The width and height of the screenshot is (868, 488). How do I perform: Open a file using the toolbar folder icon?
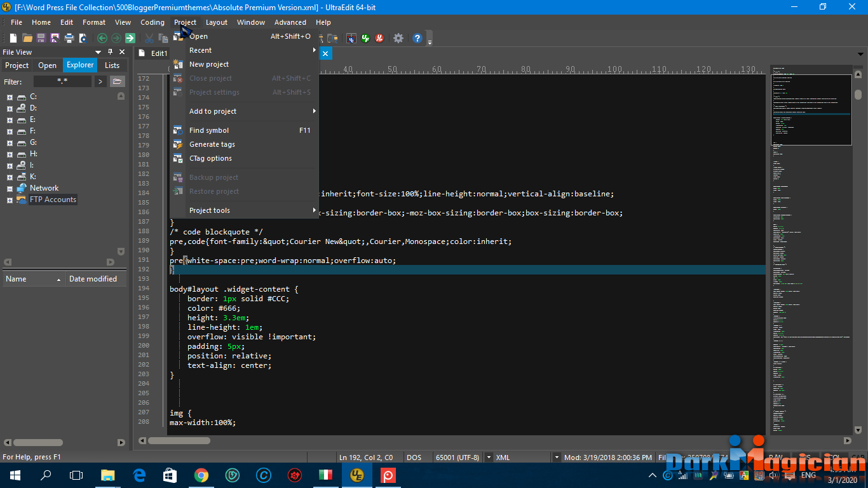[x=27, y=38]
